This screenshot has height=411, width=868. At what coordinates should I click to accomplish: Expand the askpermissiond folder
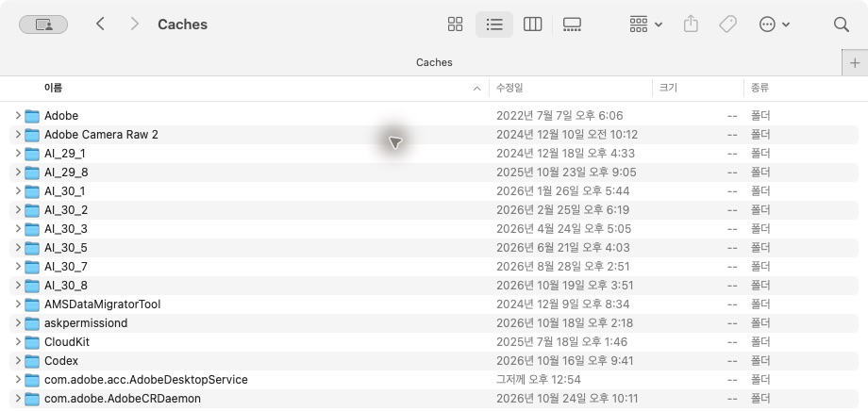[18, 322]
